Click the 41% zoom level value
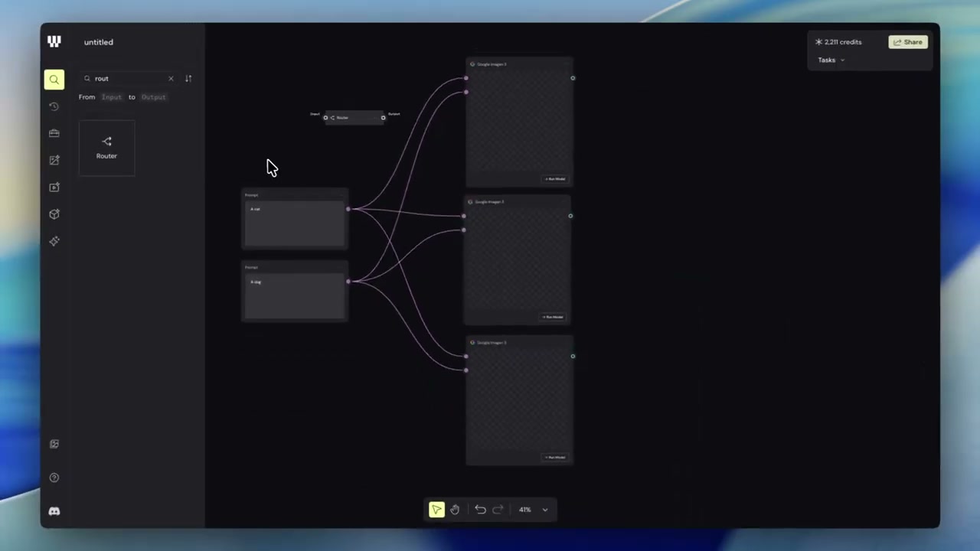This screenshot has width=980, height=551. point(524,510)
